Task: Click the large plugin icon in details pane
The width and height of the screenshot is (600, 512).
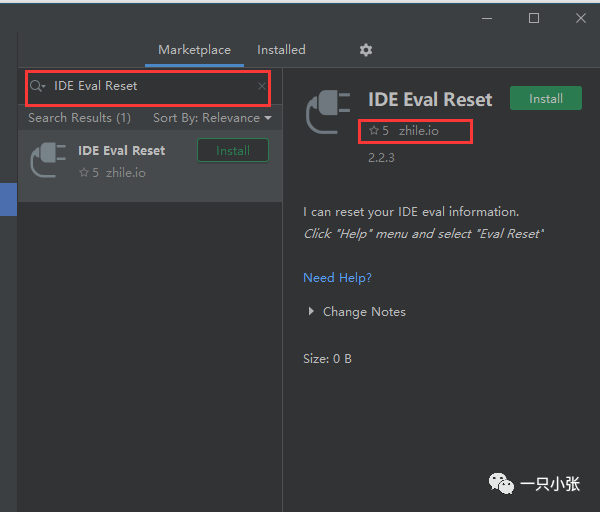Action: [x=328, y=112]
